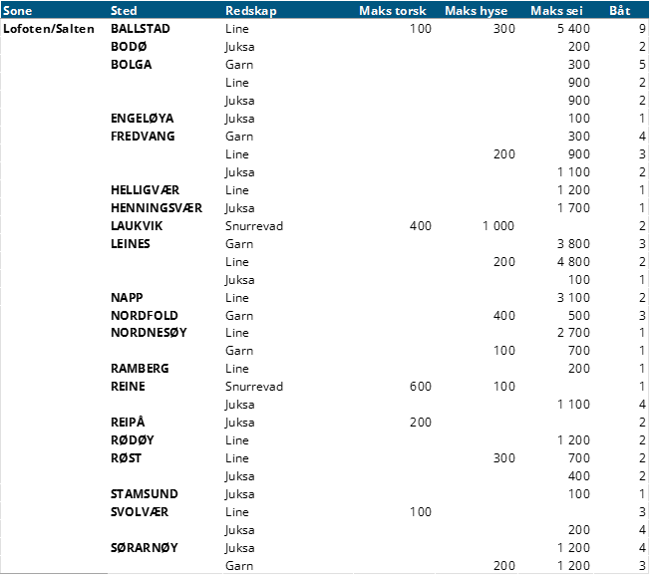
Task: Select the NAPP place name
Action: (126, 297)
